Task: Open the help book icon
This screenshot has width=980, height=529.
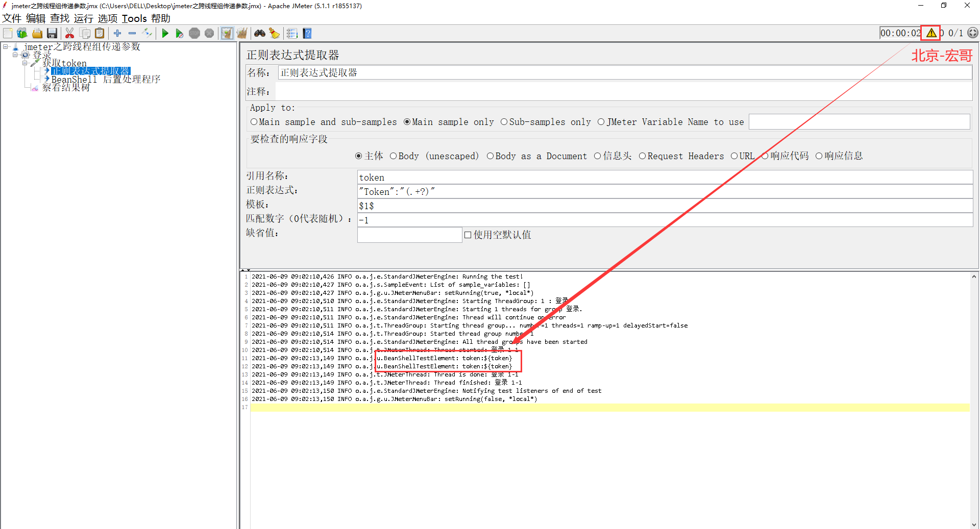Action: pos(307,34)
